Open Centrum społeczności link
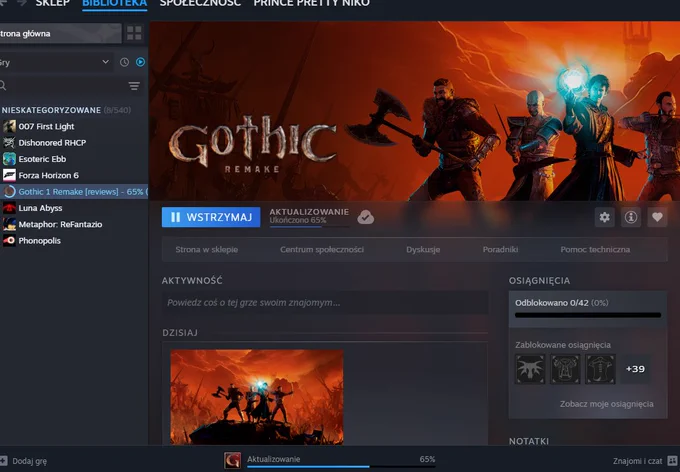The image size is (680, 472). point(322,249)
